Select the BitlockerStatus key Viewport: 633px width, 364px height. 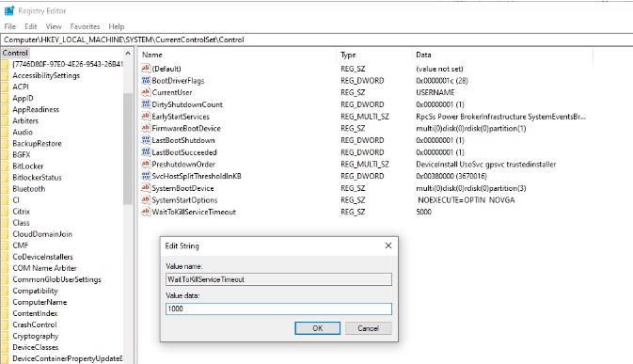37,177
